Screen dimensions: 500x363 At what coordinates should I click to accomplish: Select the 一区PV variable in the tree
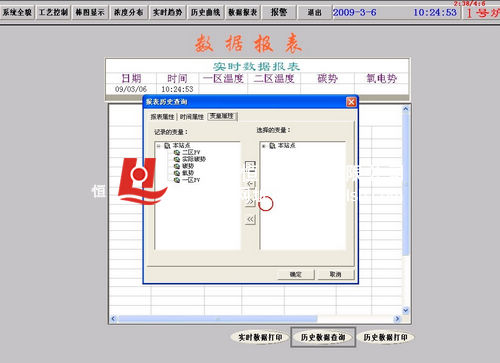[x=191, y=180]
